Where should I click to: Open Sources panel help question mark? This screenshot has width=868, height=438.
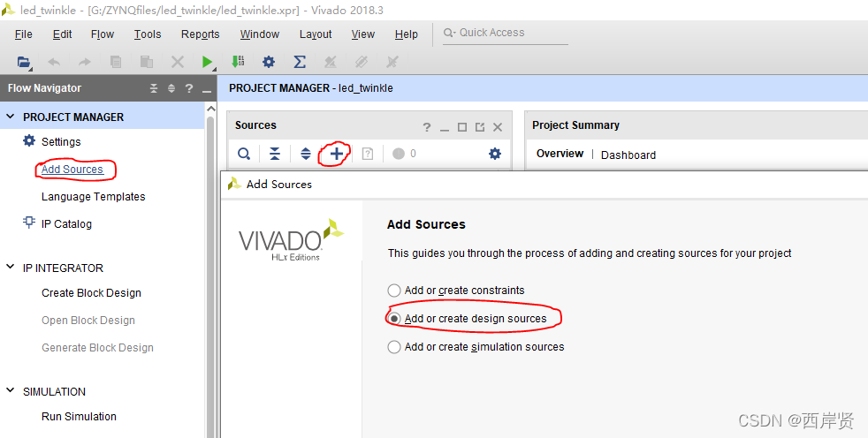[426, 127]
